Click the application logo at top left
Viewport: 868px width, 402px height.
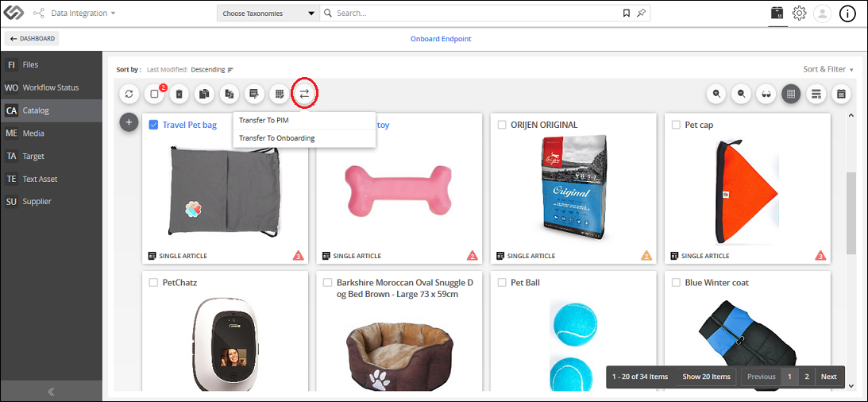pyautogui.click(x=14, y=14)
